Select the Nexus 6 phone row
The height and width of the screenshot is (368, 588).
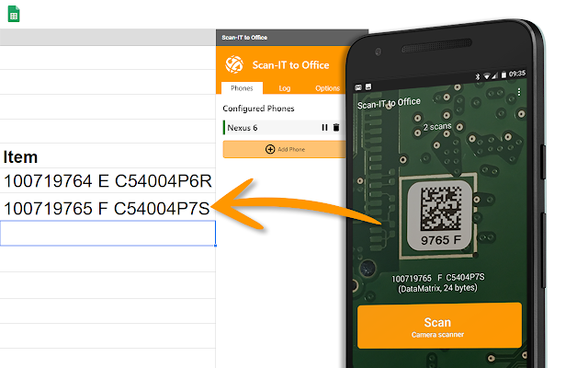tap(284, 128)
